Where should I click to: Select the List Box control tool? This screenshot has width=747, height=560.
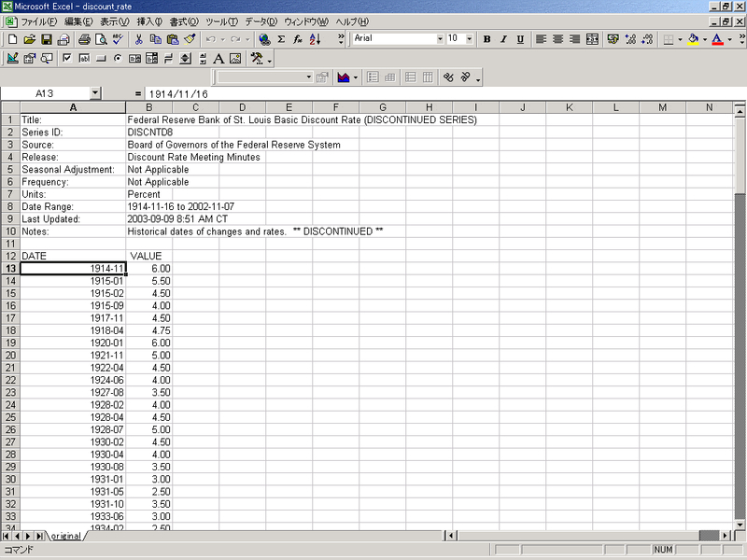(x=134, y=58)
